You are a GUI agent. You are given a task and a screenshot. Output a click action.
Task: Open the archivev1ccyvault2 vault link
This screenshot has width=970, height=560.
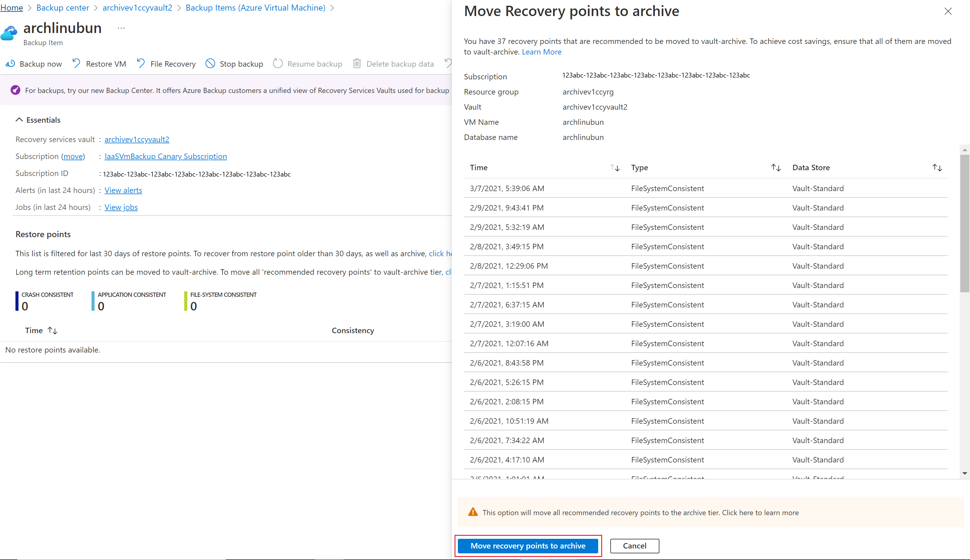click(x=137, y=139)
